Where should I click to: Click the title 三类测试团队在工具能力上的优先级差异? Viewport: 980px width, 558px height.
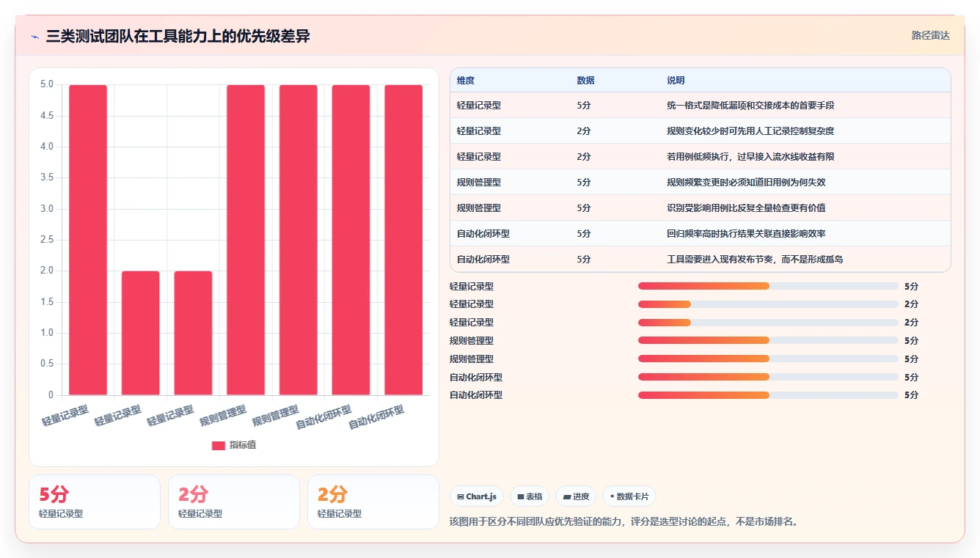tap(178, 36)
